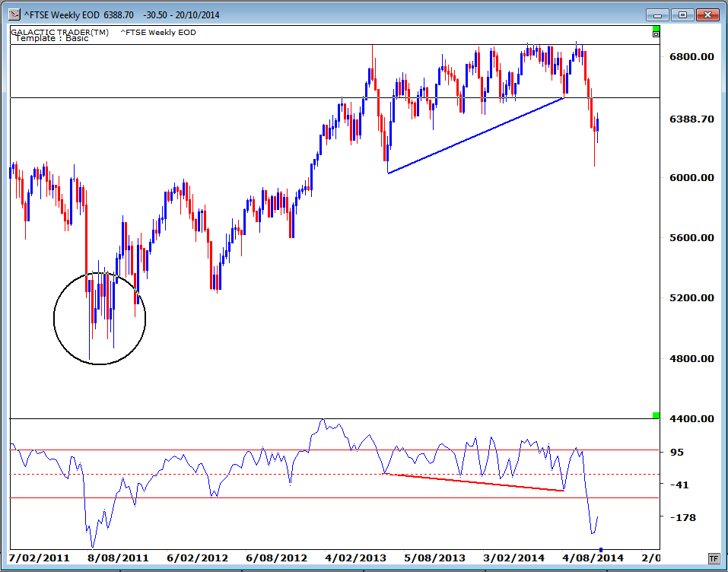Click the 8/08/2011 date label
The image size is (728, 572).
119,558
